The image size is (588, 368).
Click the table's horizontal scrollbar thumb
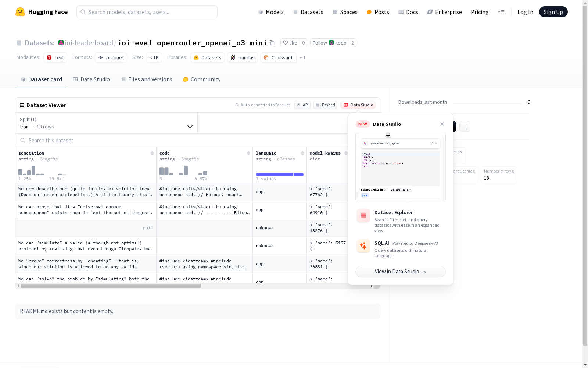111,286
